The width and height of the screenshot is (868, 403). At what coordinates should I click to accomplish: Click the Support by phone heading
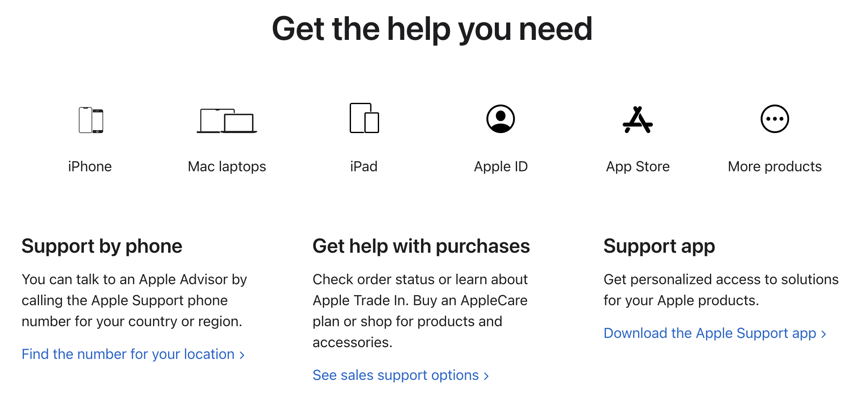pos(102,246)
